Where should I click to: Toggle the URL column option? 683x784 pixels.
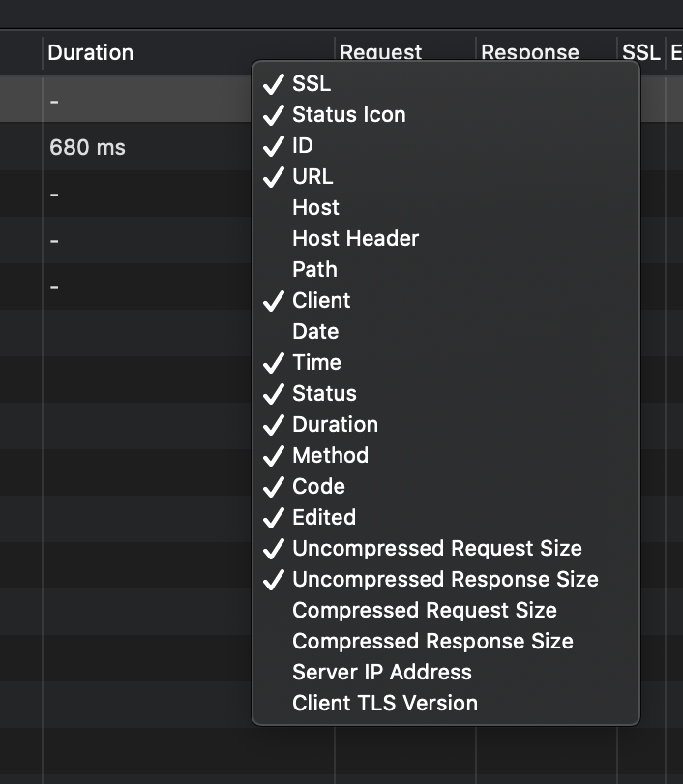(x=446, y=176)
